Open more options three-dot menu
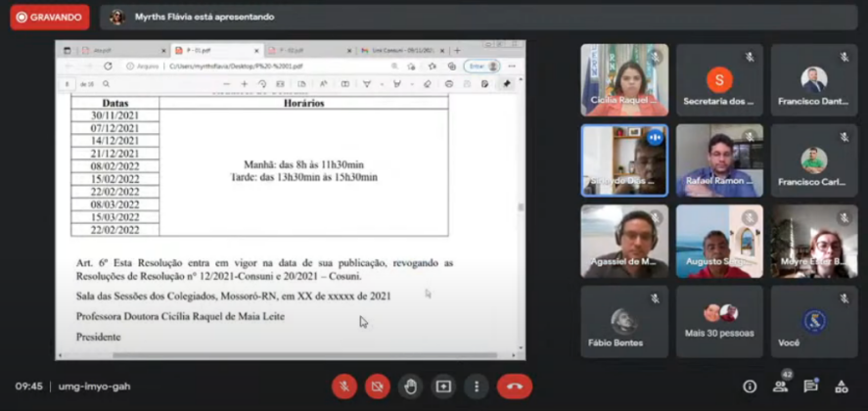 coord(476,387)
